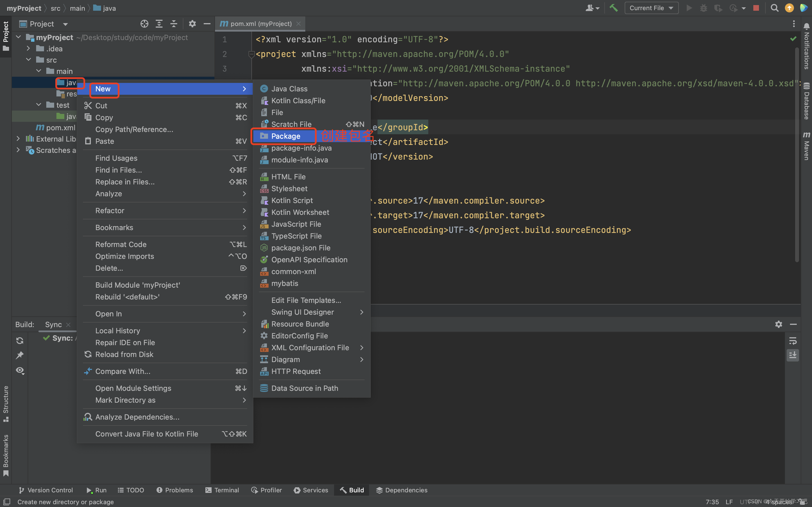This screenshot has height=507, width=812.
Task: Expand the External Libraries node
Action: [x=18, y=138]
